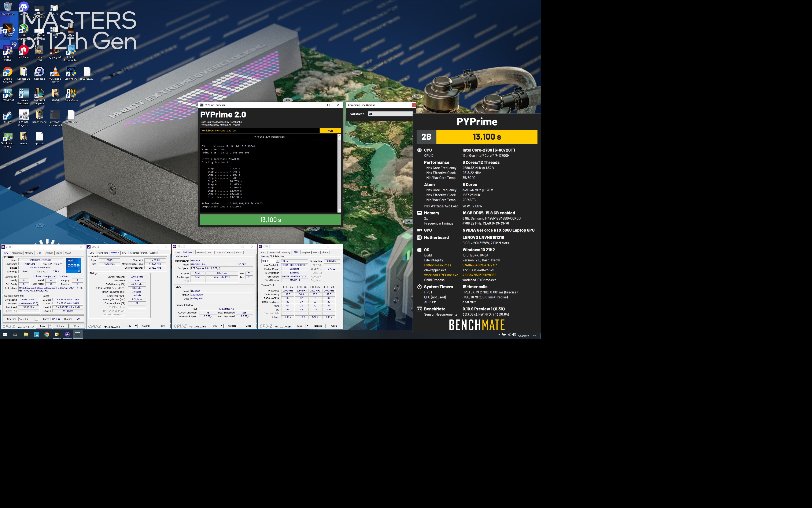
Task: Click the green 13.100 s result bar
Action: pyautogui.click(x=270, y=220)
